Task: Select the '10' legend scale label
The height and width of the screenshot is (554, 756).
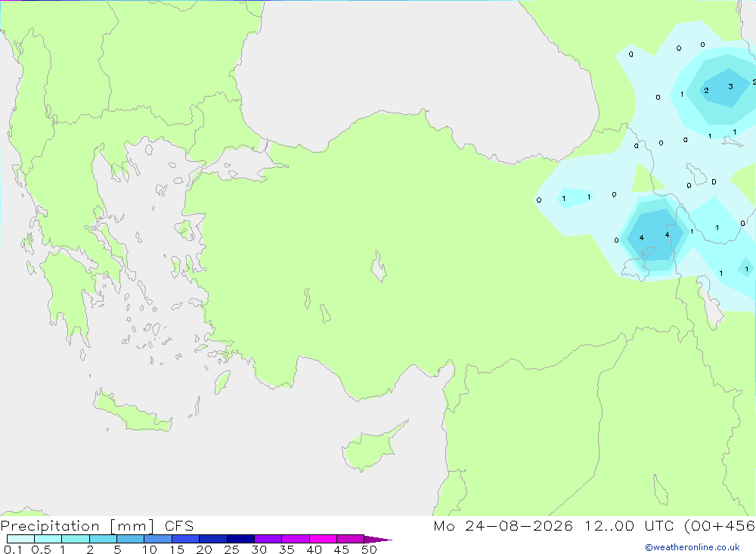Action: click(150, 549)
